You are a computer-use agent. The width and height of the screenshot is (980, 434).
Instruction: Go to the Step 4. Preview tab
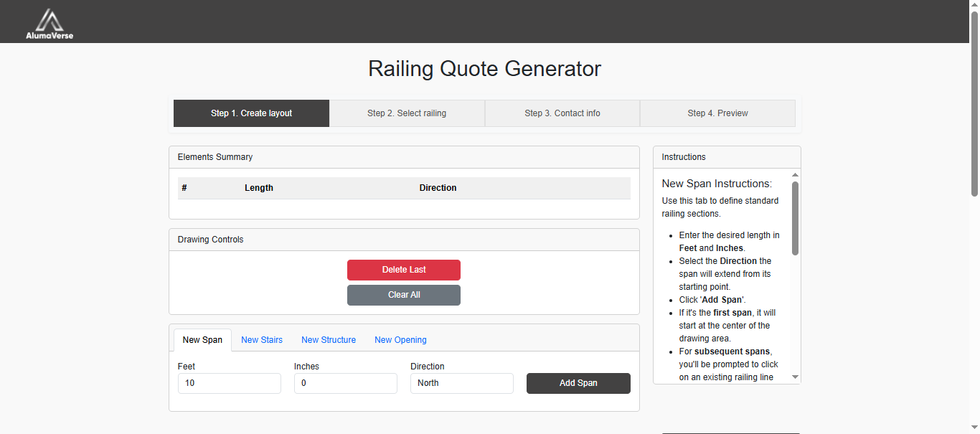[717, 113]
